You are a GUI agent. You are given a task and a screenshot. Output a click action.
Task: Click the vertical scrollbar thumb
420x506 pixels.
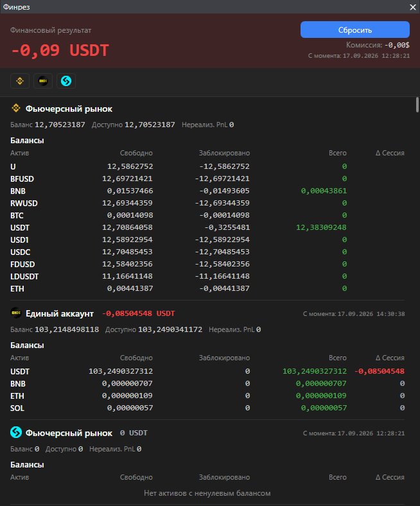pos(417,105)
